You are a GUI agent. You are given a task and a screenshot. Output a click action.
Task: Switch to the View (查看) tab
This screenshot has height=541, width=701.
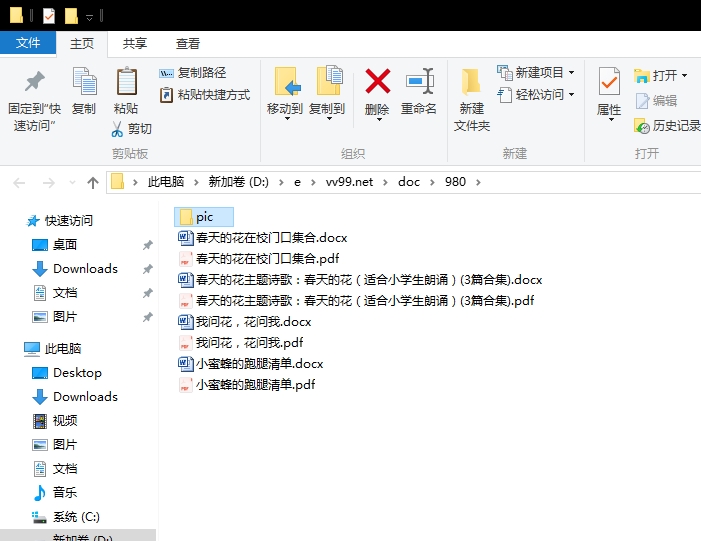click(x=187, y=43)
